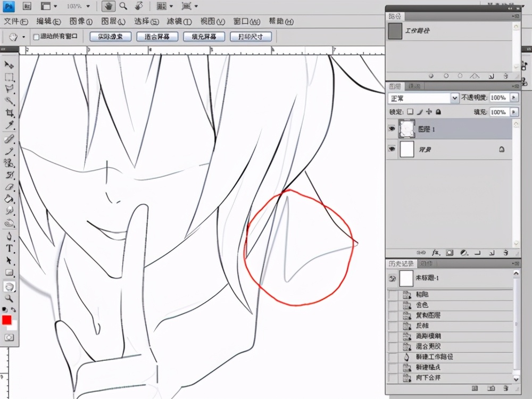532x399 pixels.
Task: Enable the 调整窗口 checkbox in the options bar
Action: click(x=36, y=37)
